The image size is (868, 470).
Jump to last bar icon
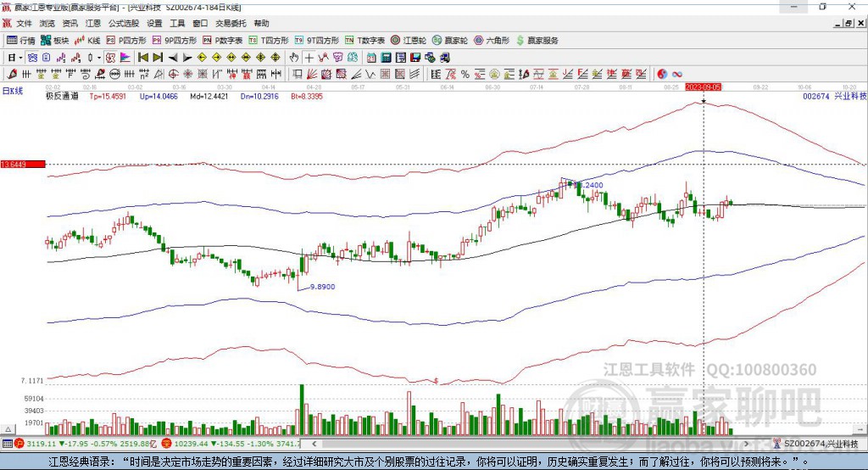click(158, 57)
